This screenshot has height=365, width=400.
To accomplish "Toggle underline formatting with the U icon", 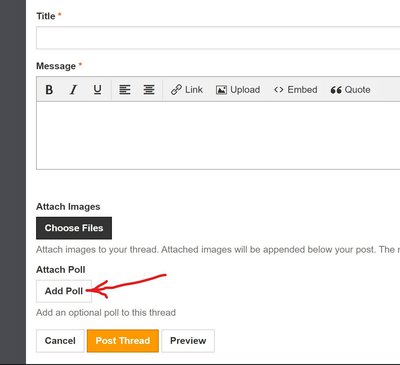I will tap(97, 90).
